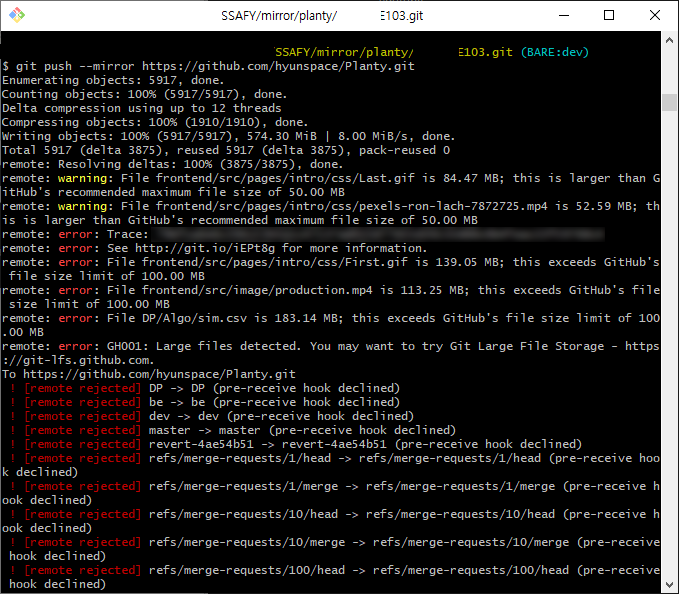Click 'Resolving deltas: 100% (3875/3875)' line
This screenshot has height=594, width=679.
[x=172, y=164]
